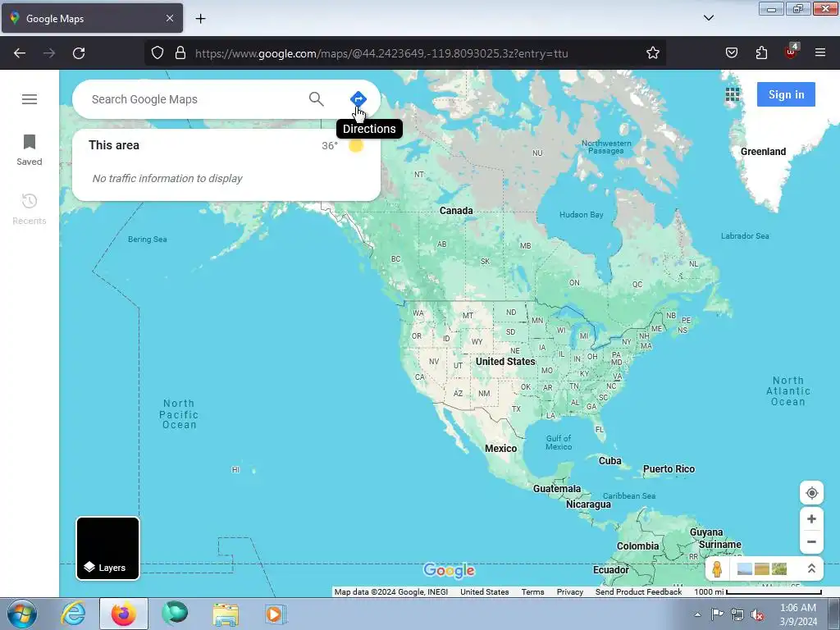The image size is (840, 630).
Task: Open the File Explorer folder taskbar icon
Action: [226, 614]
